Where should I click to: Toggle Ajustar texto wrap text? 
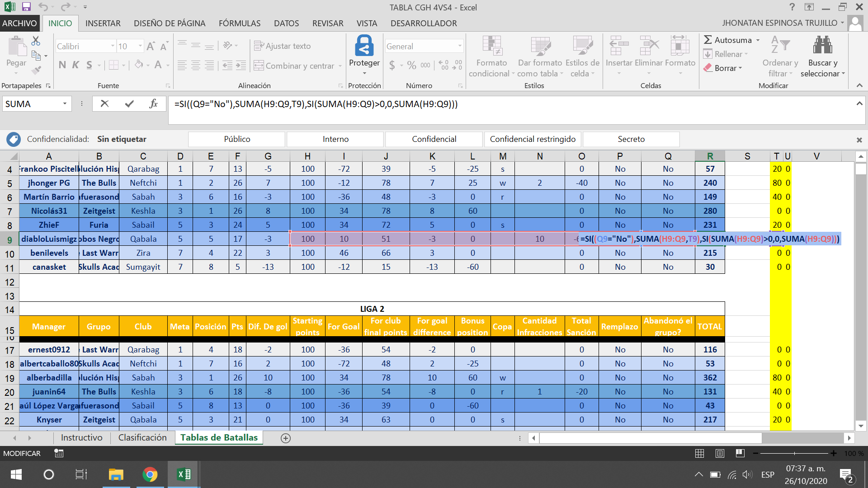pyautogui.click(x=283, y=46)
